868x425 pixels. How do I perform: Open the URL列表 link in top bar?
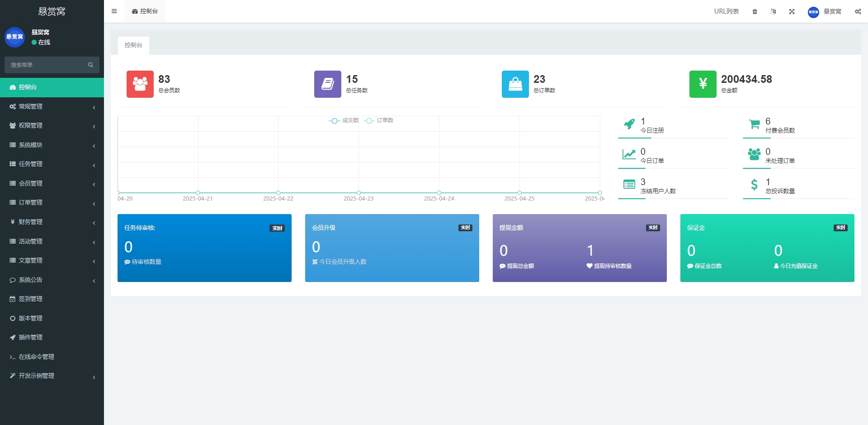click(x=726, y=11)
